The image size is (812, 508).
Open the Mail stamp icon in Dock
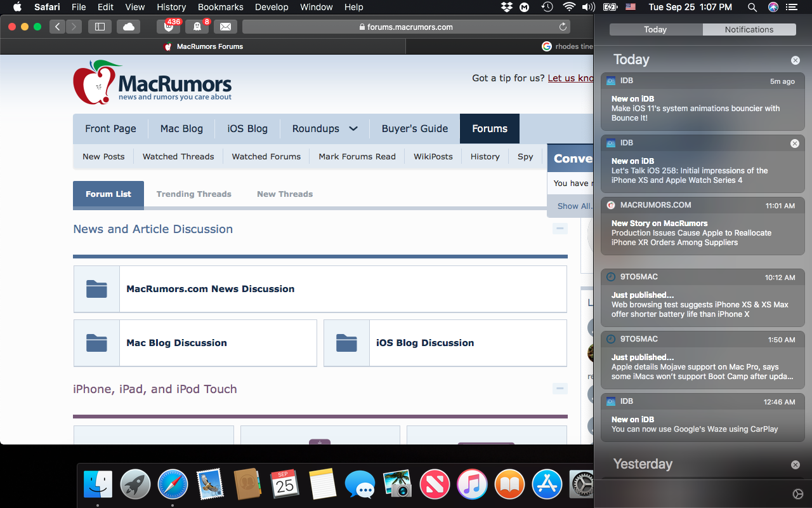(210, 486)
